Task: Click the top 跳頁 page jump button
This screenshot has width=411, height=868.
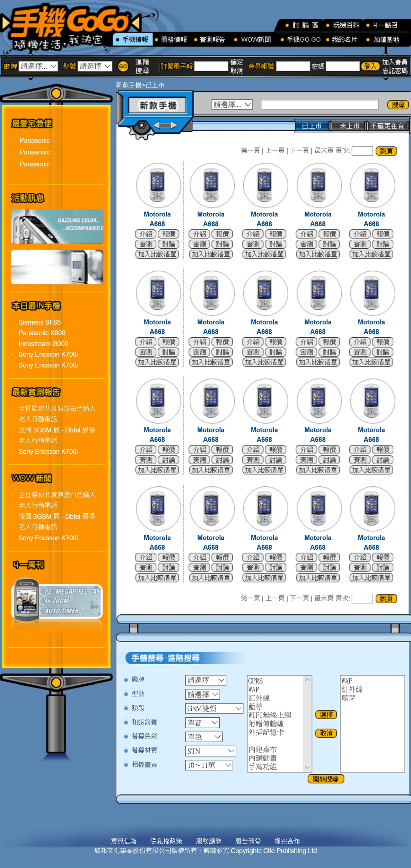Action: click(x=386, y=151)
